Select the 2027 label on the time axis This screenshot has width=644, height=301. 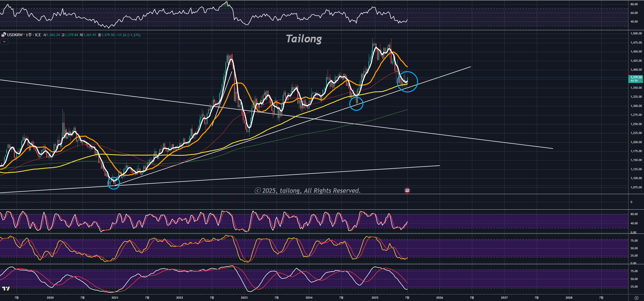click(x=504, y=298)
